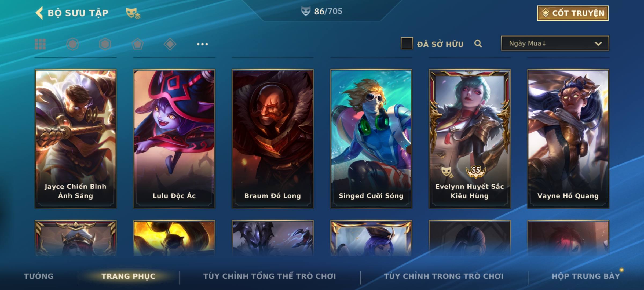This screenshot has width=644, height=290.
Task: Select the Evelynn Huyết Sắc Kiêu Hùng skin
Action: pyautogui.click(x=470, y=139)
